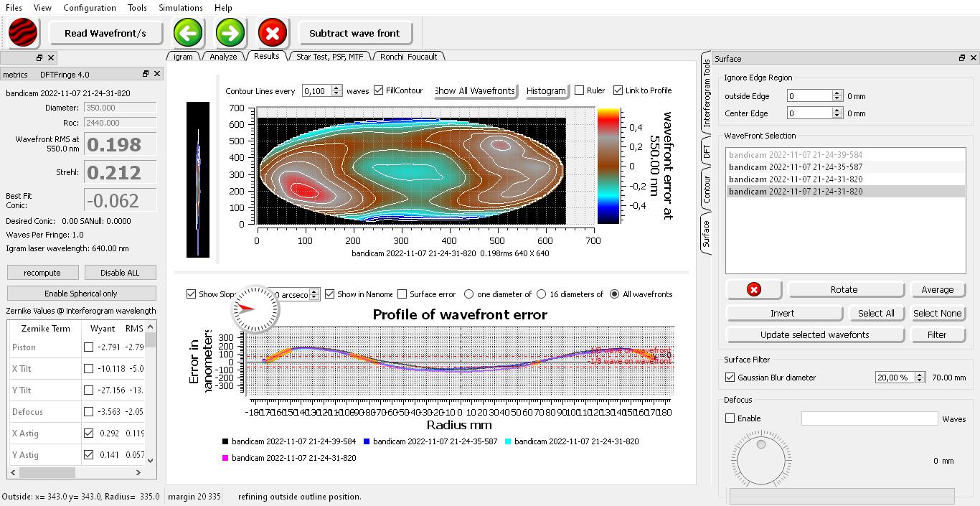
Task: Open the Simulations menu
Action: pos(180,8)
